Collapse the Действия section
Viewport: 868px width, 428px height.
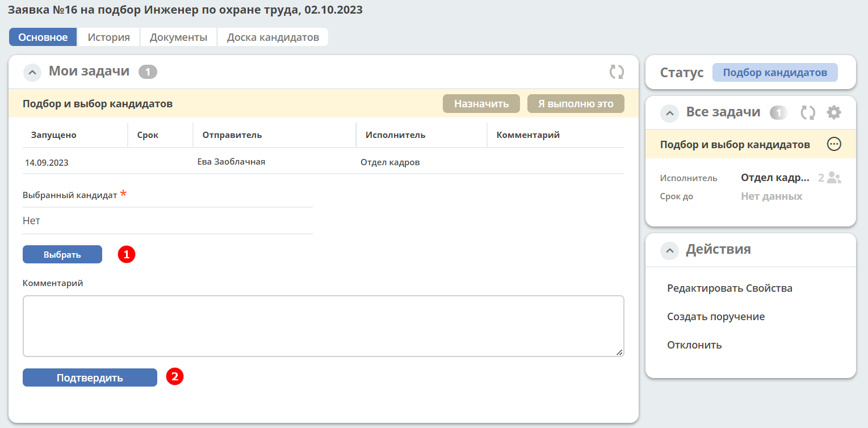point(670,250)
